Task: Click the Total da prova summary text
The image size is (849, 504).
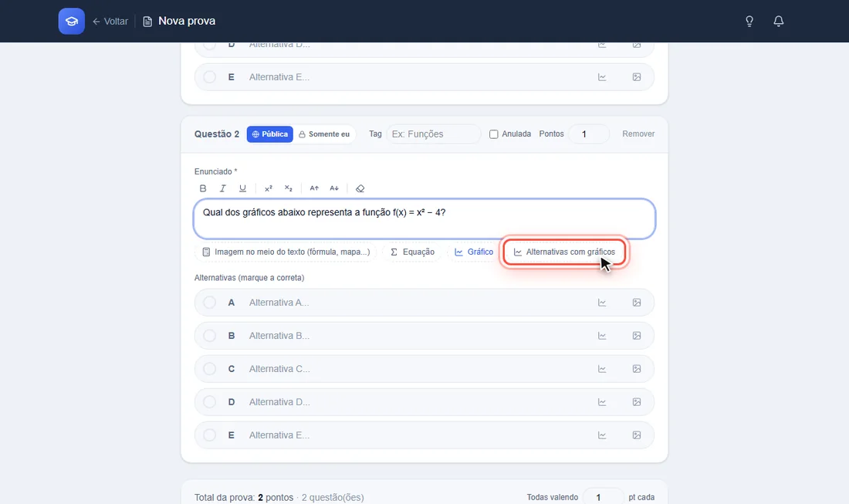Action: click(279, 497)
